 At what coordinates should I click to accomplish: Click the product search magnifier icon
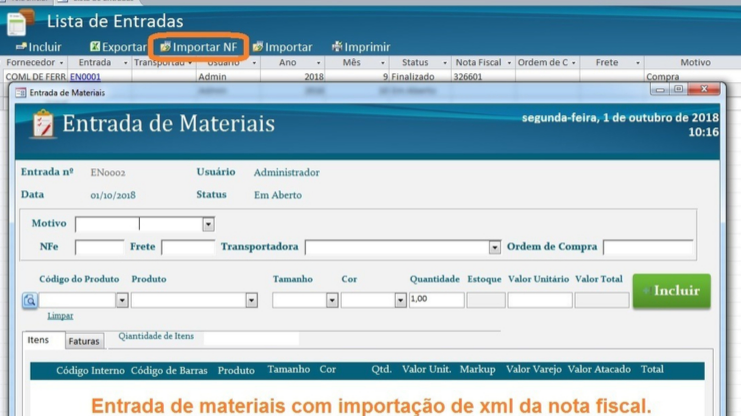click(x=29, y=300)
